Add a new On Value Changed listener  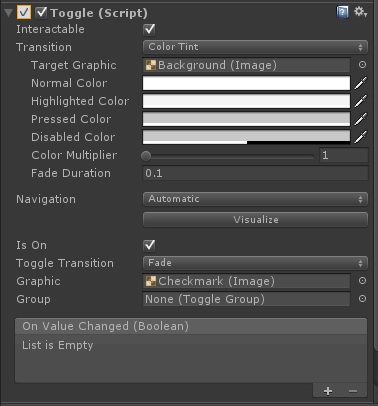pyautogui.click(x=328, y=391)
